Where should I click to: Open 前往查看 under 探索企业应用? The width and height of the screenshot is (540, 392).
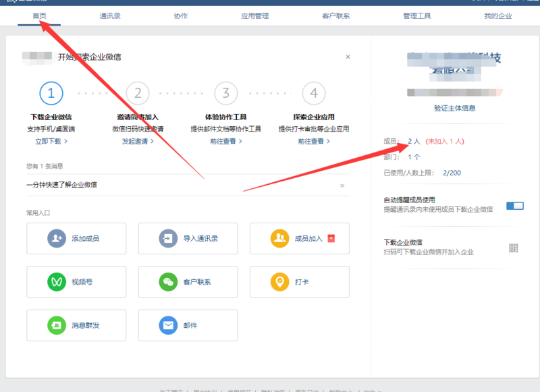pyautogui.click(x=314, y=141)
